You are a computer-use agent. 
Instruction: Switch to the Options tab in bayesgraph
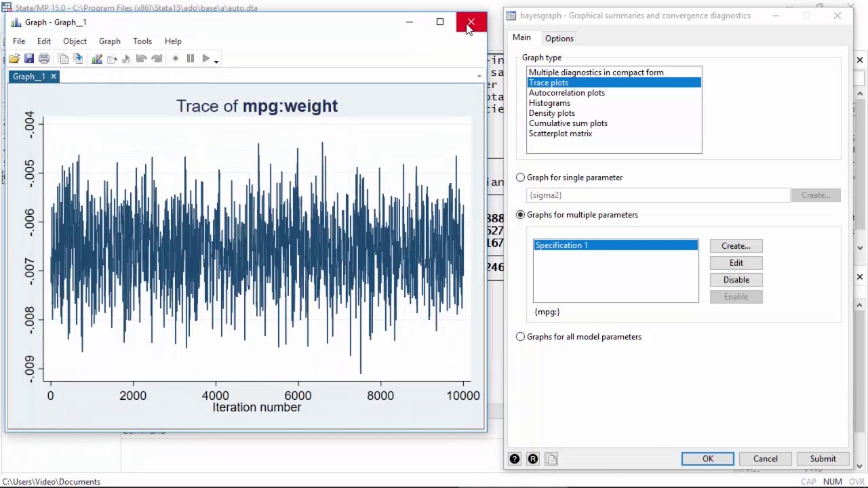559,39
